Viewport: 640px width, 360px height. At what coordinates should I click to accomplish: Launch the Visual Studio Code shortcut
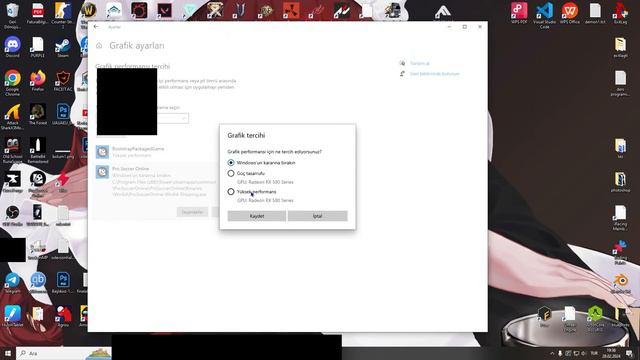pyautogui.click(x=544, y=16)
